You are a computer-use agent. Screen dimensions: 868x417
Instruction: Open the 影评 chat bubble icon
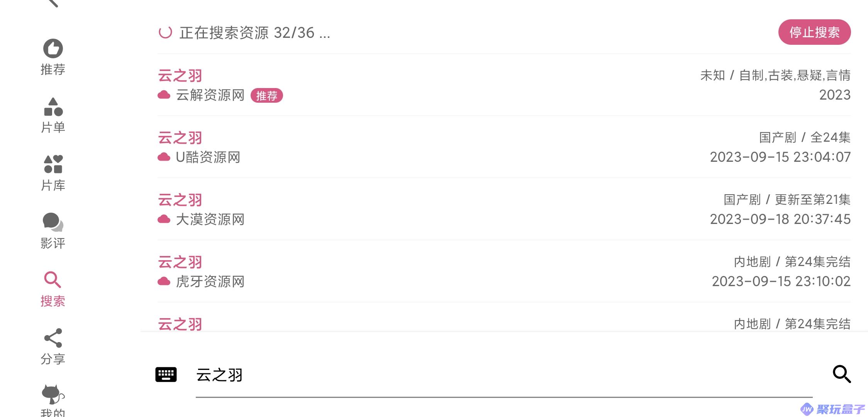(x=53, y=222)
